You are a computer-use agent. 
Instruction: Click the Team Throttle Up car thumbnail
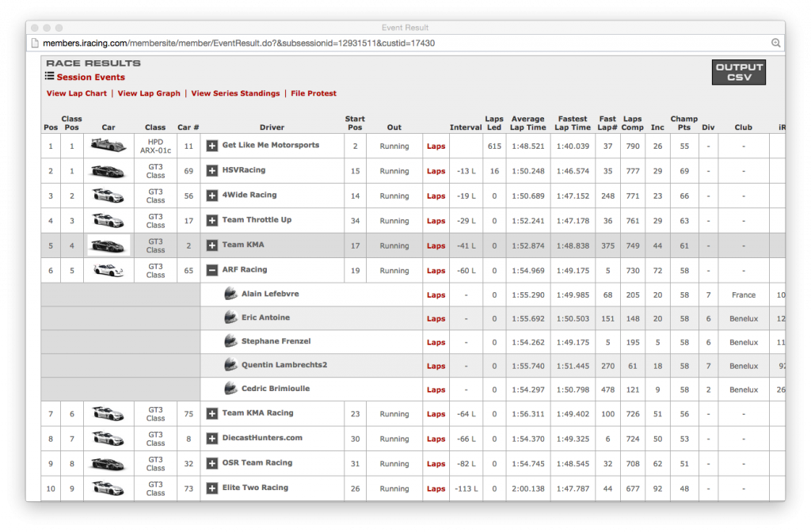(108, 220)
